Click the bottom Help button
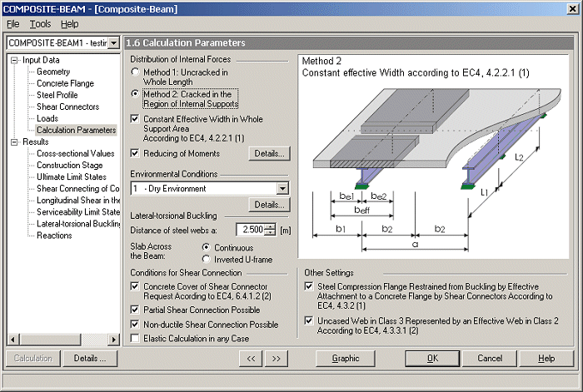Viewport: 583px width, 392px height. coord(546,359)
